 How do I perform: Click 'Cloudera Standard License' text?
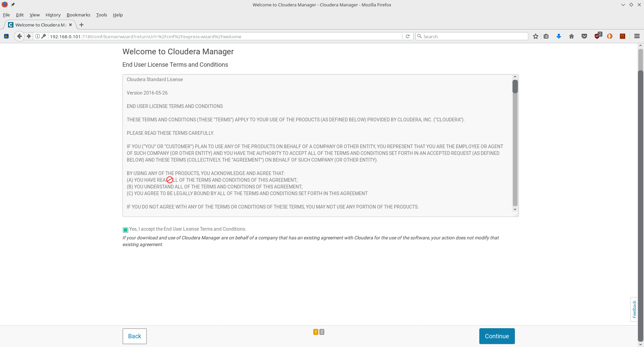tap(155, 79)
